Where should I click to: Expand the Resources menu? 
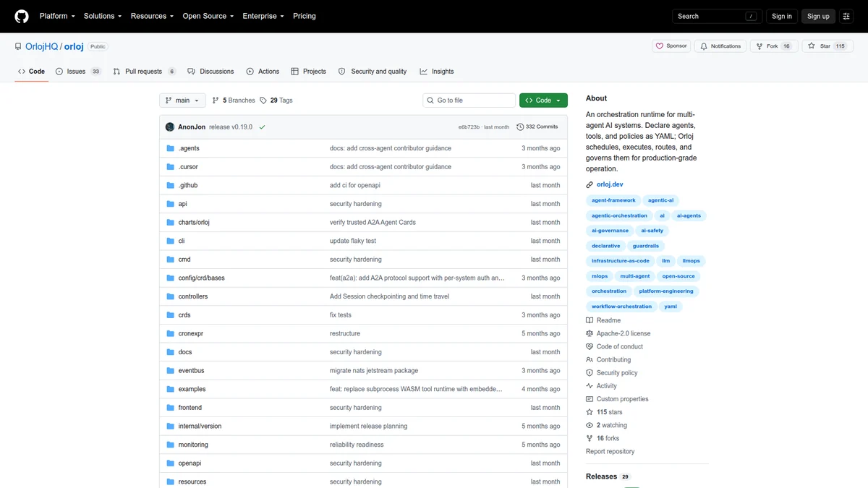(152, 16)
